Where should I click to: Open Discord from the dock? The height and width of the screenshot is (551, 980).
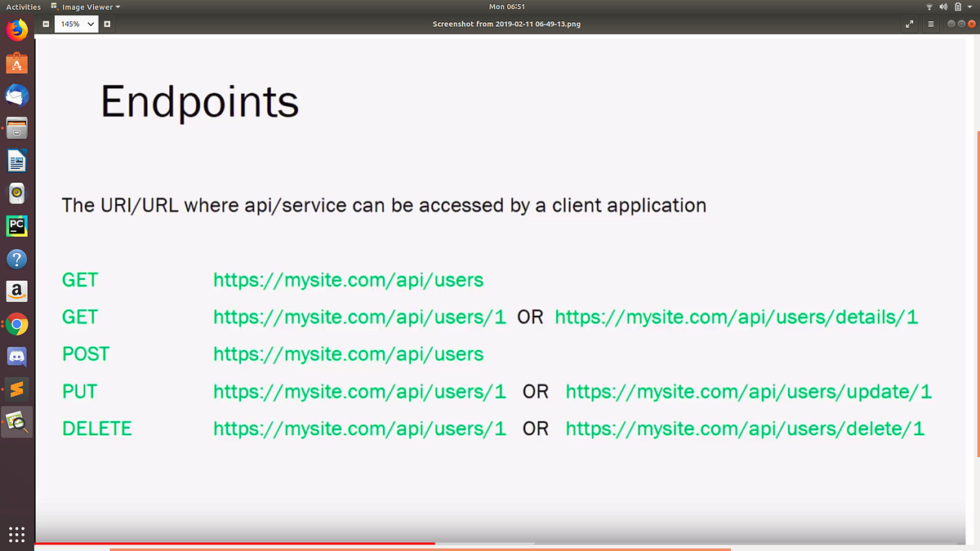pyautogui.click(x=16, y=357)
